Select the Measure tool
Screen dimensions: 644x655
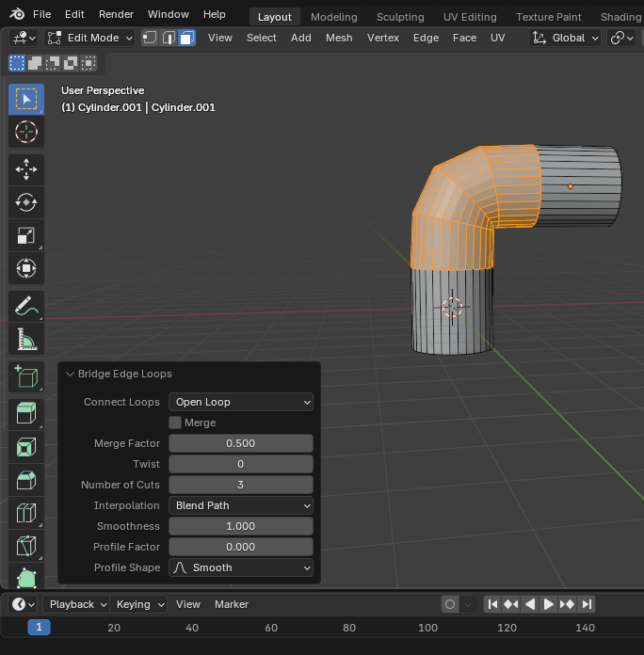26,339
